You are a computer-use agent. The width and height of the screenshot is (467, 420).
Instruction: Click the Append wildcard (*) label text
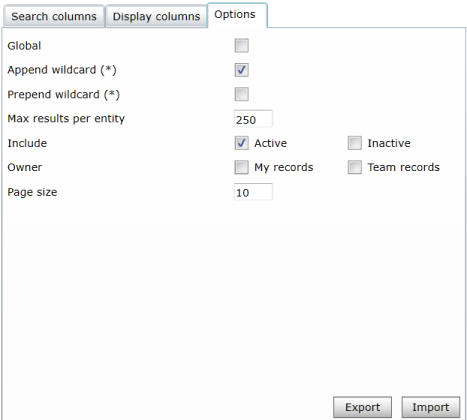[x=62, y=70]
